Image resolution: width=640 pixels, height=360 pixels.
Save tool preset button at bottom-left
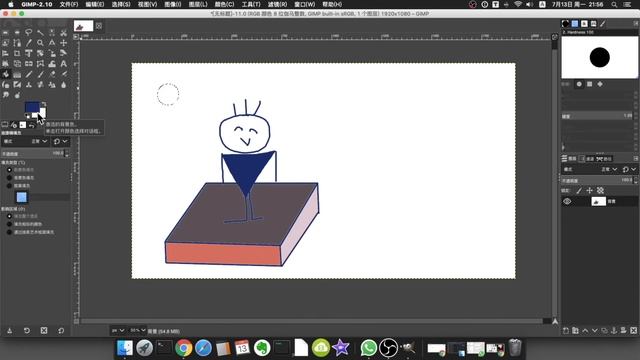(x=9, y=331)
